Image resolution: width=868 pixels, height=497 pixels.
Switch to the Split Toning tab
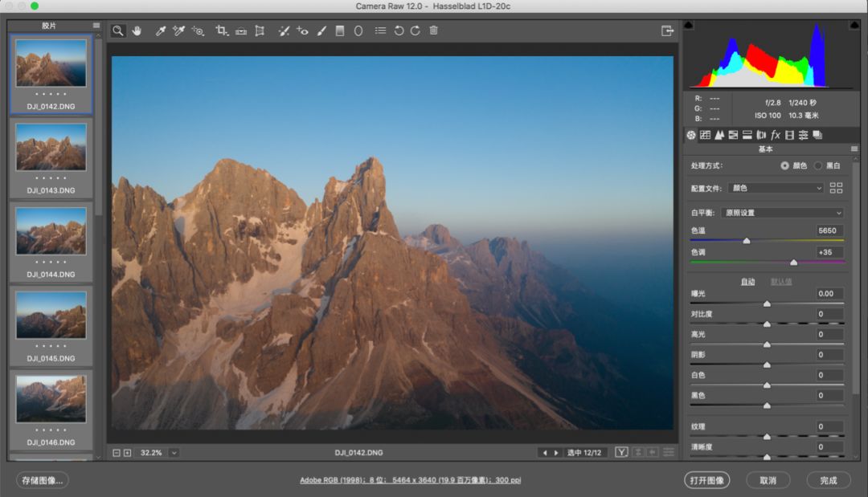(x=747, y=135)
